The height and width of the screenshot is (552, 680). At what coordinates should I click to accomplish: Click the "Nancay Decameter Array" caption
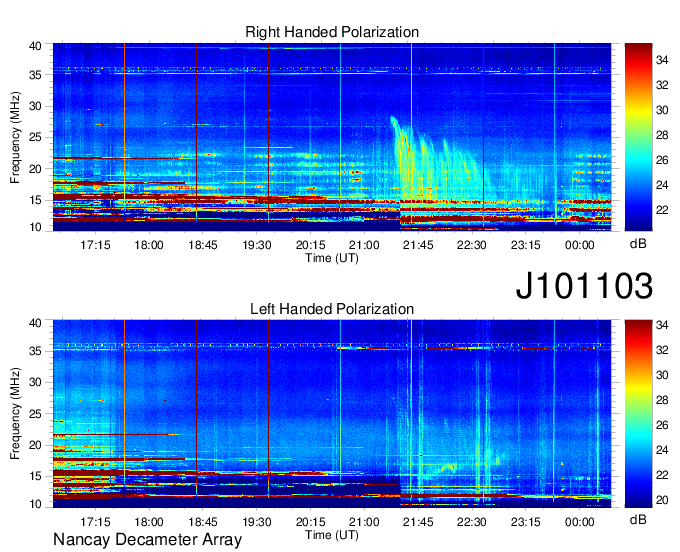coord(147,540)
